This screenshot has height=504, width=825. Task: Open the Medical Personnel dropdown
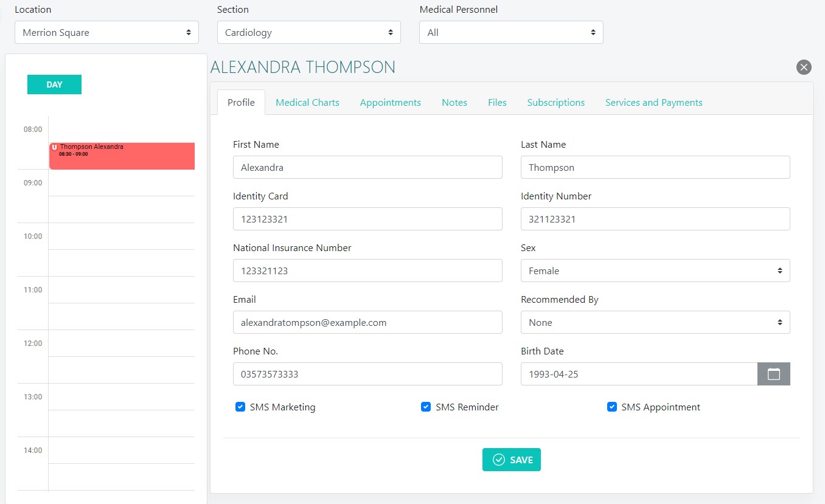pyautogui.click(x=510, y=33)
